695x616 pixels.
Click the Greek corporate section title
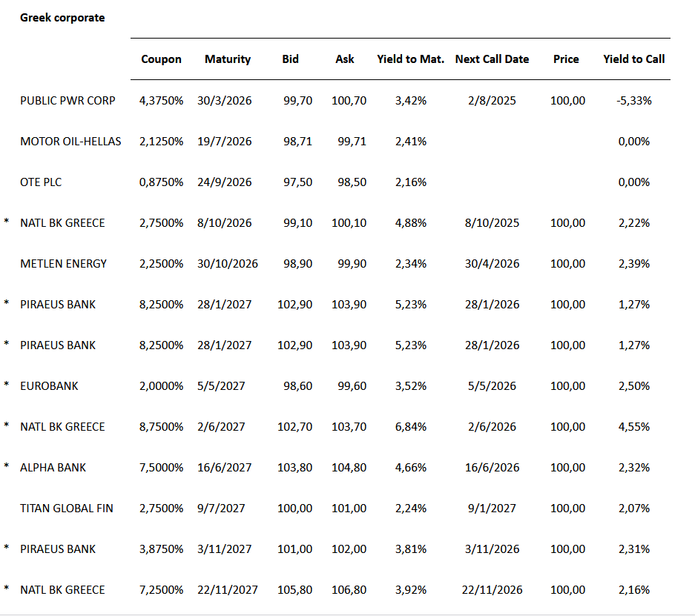(62, 18)
